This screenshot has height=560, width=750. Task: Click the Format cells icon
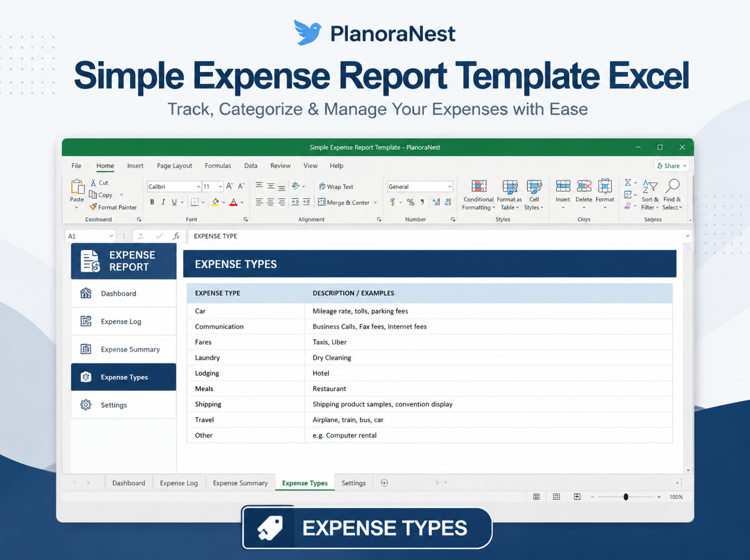(605, 186)
